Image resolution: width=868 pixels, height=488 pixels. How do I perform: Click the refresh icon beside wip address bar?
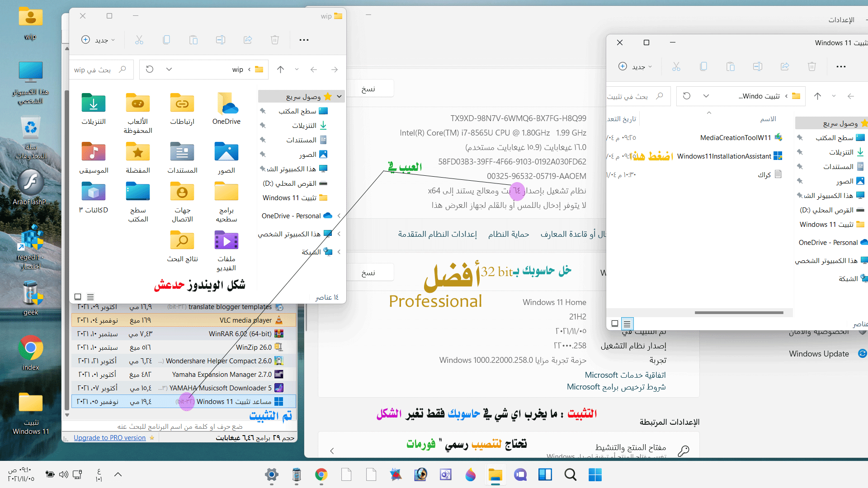(x=150, y=69)
